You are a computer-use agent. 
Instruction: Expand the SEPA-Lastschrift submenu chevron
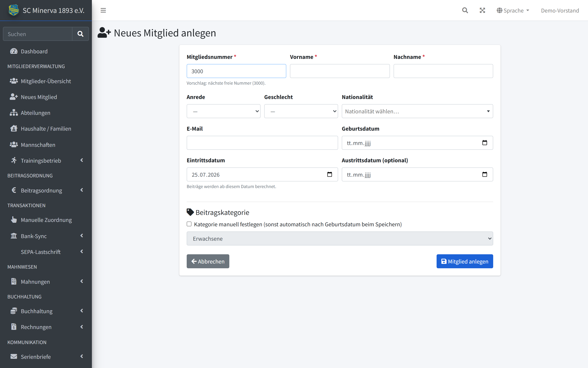(x=82, y=251)
